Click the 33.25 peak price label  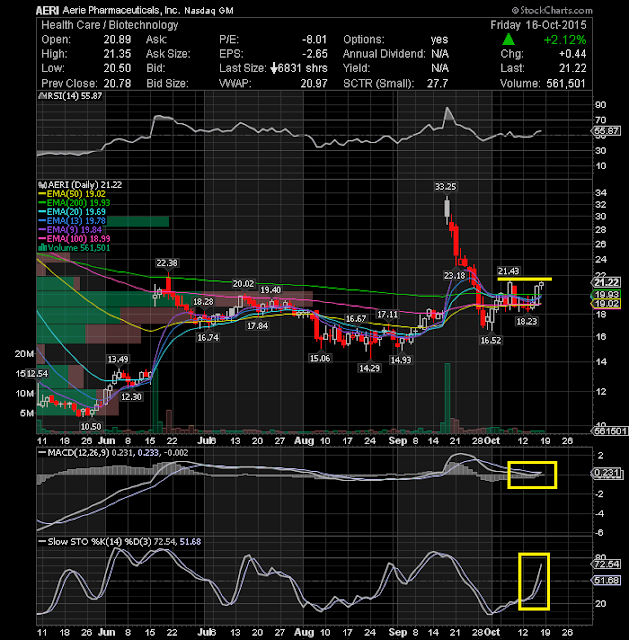[445, 187]
